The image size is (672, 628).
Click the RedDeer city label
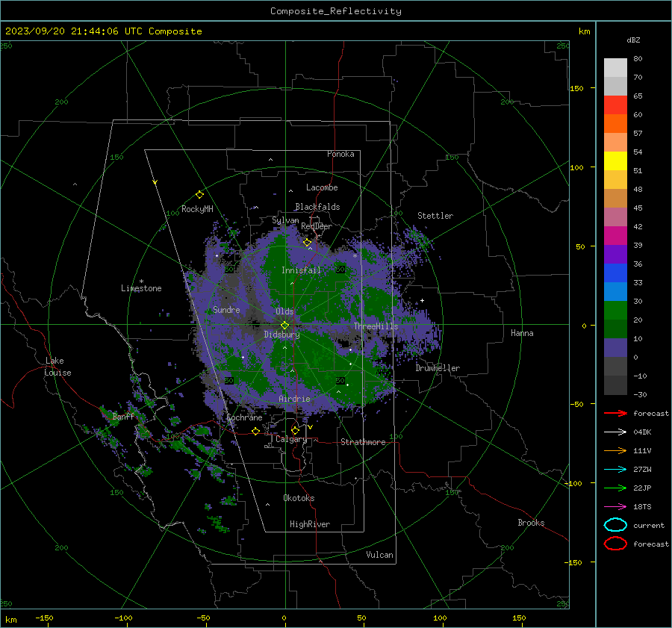pos(317,226)
